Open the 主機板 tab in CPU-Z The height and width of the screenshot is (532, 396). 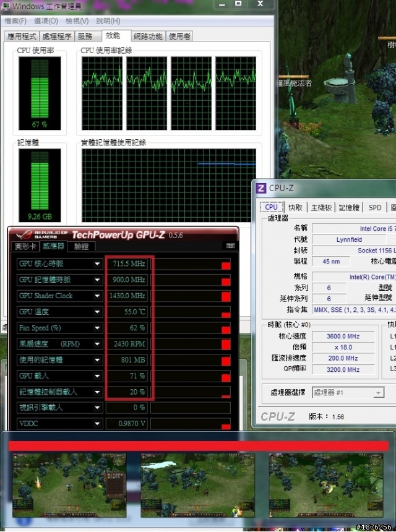321,207
